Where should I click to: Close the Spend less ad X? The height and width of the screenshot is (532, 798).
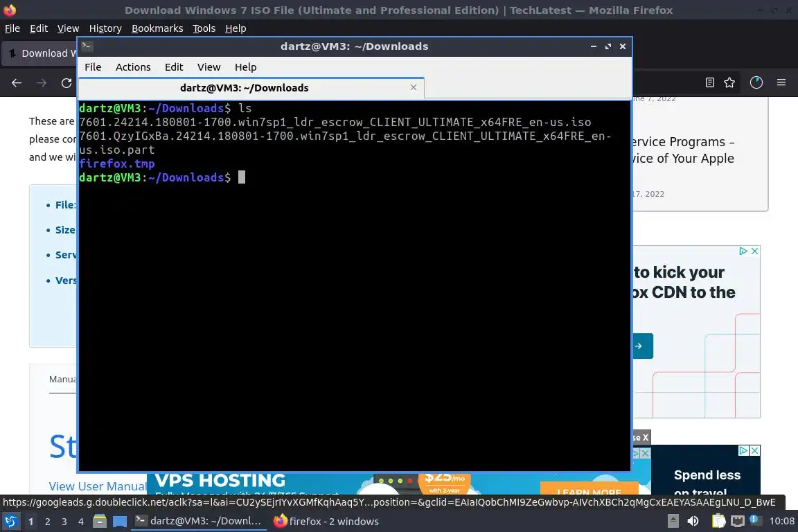[755, 450]
